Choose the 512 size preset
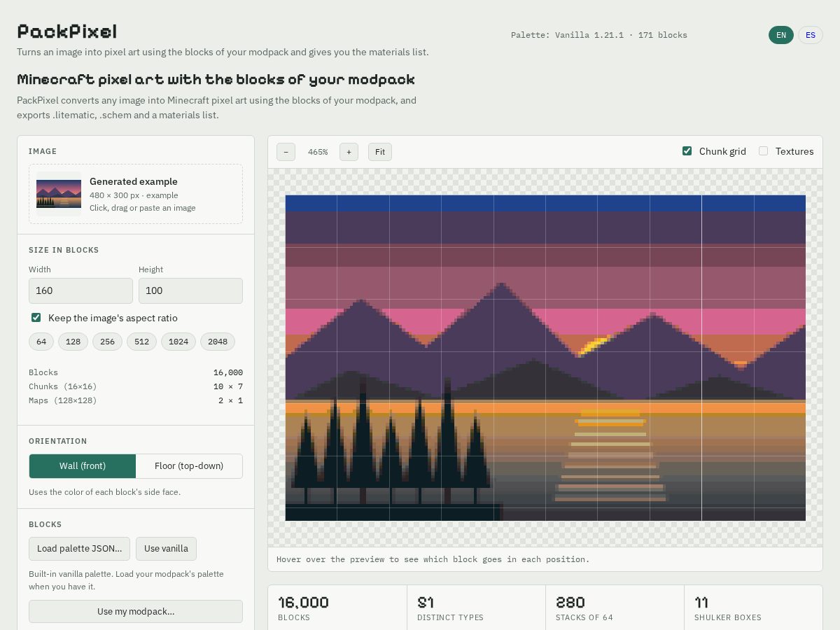 coord(141,342)
